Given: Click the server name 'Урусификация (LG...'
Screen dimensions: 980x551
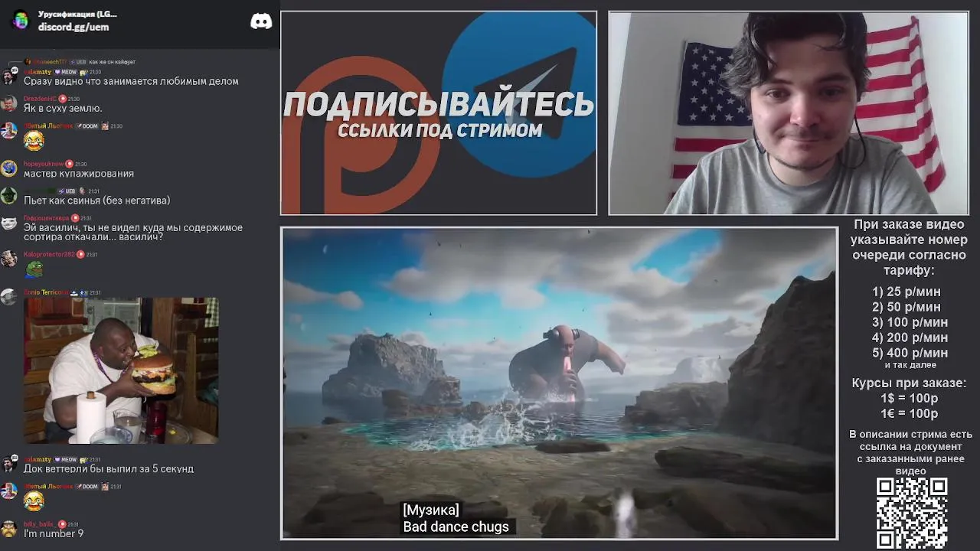Looking at the screenshot, I should point(77,15).
